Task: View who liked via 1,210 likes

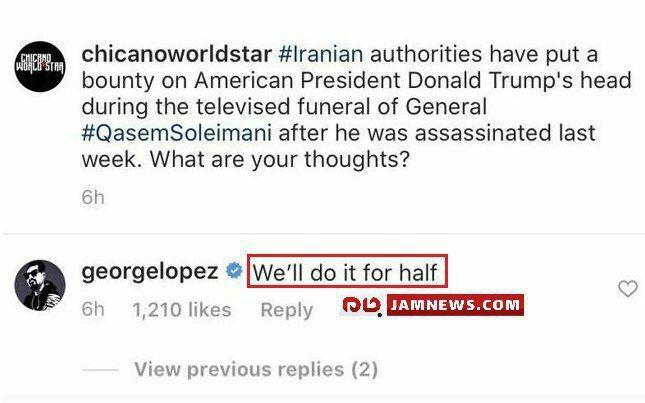Action: point(182,310)
